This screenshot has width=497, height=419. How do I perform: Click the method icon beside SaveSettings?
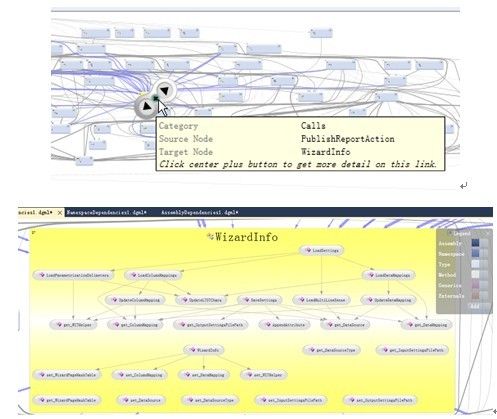(246, 300)
